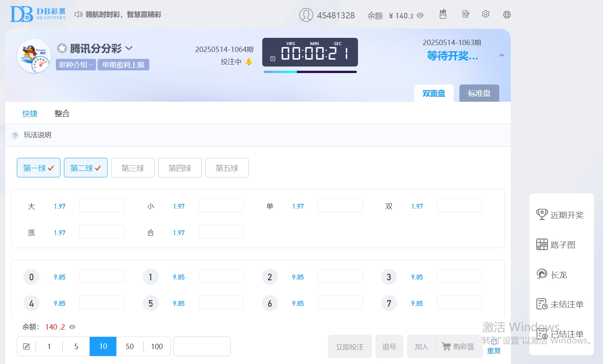
Task: Open the bet records notepad icon
Action: [x=466, y=15]
